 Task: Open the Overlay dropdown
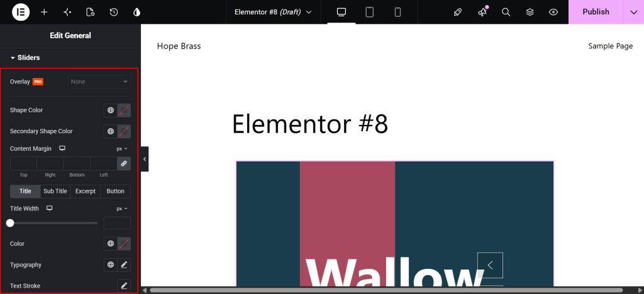click(x=99, y=82)
